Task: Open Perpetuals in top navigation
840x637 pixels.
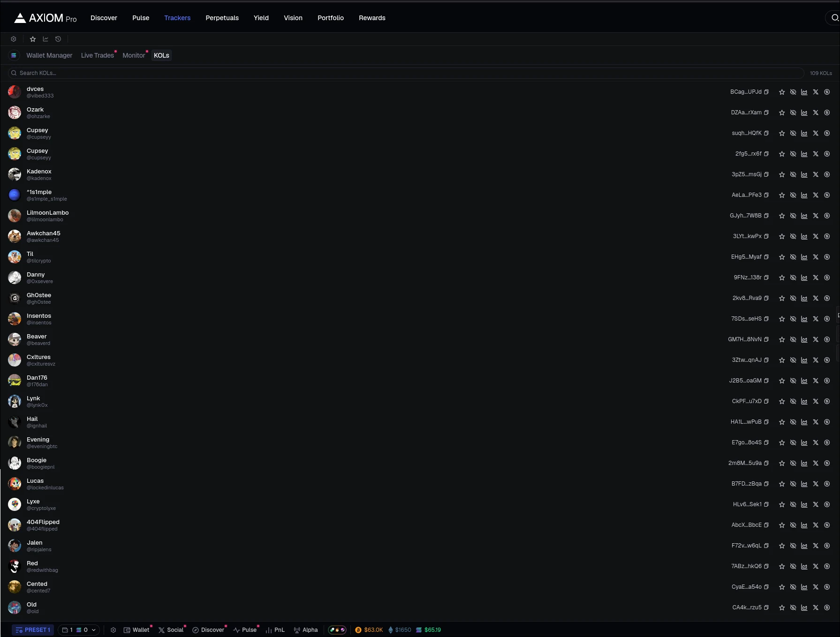Action: click(x=222, y=18)
